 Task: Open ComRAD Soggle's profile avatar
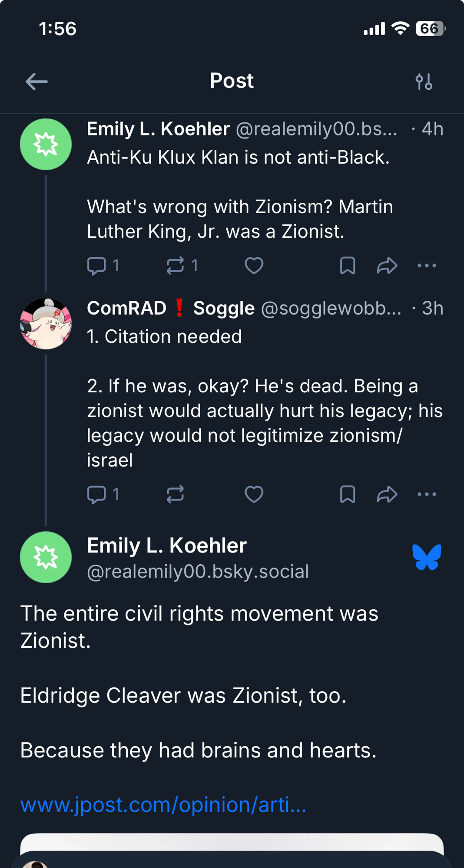[46, 324]
